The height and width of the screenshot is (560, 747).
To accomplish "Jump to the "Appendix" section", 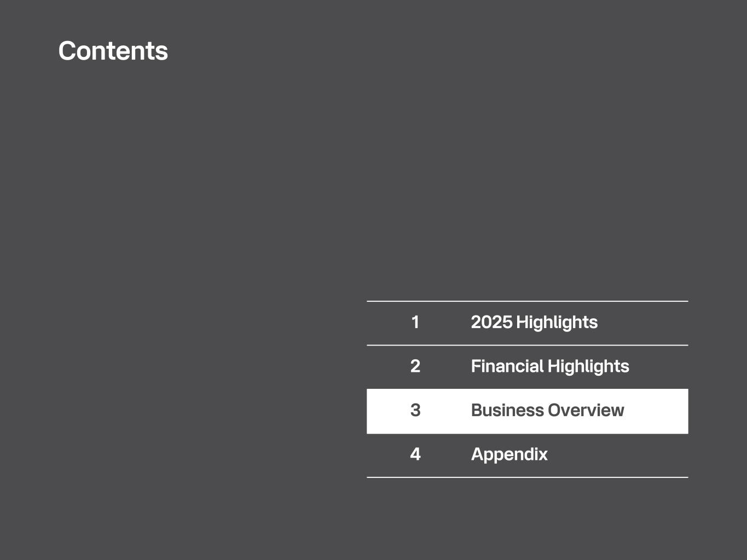I will click(x=509, y=454).
